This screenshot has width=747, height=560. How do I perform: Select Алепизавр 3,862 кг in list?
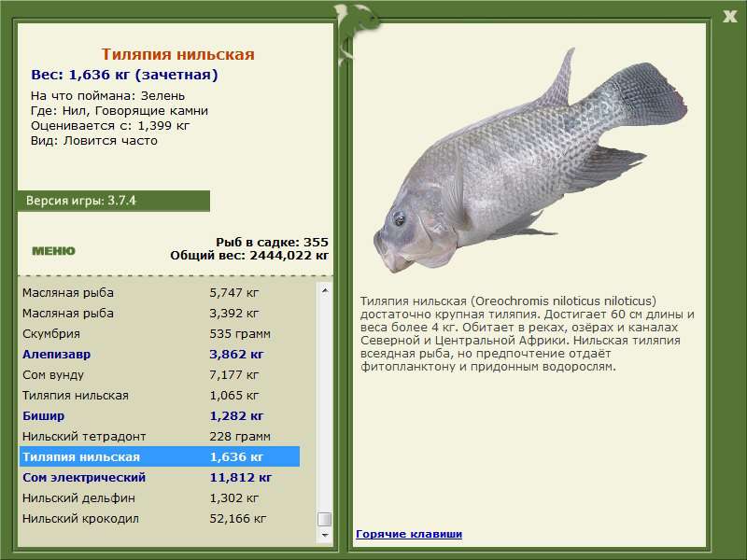point(159,355)
